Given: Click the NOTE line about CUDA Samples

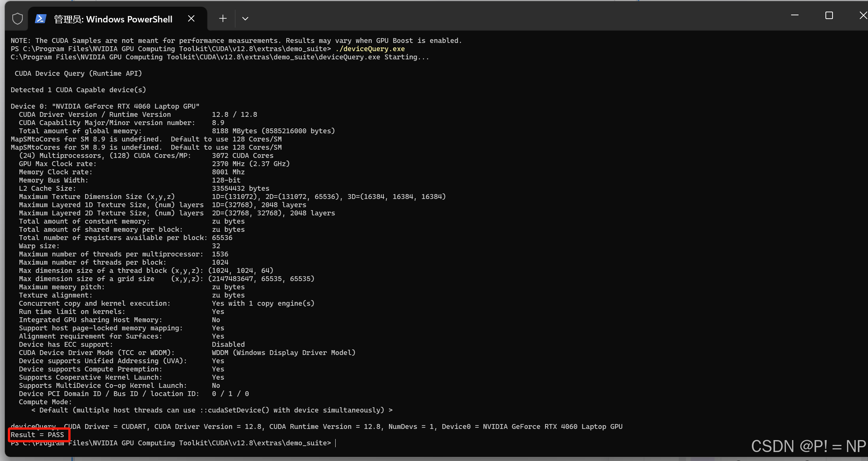Looking at the screenshot, I should pos(236,41).
